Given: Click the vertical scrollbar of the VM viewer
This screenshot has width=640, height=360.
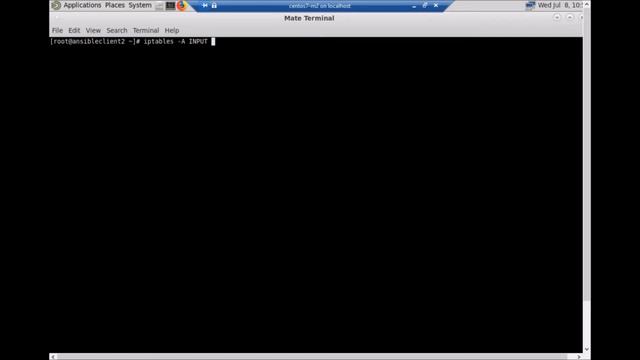Looking at the screenshot, I should [587, 155].
